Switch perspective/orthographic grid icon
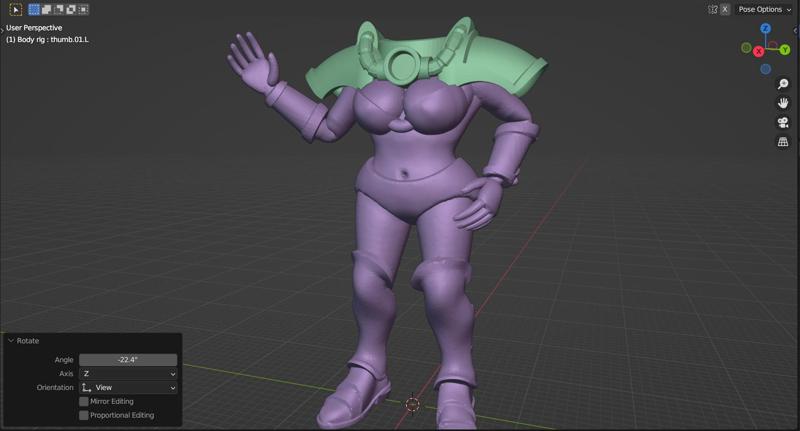This screenshot has height=431, width=800. point(783,142)
